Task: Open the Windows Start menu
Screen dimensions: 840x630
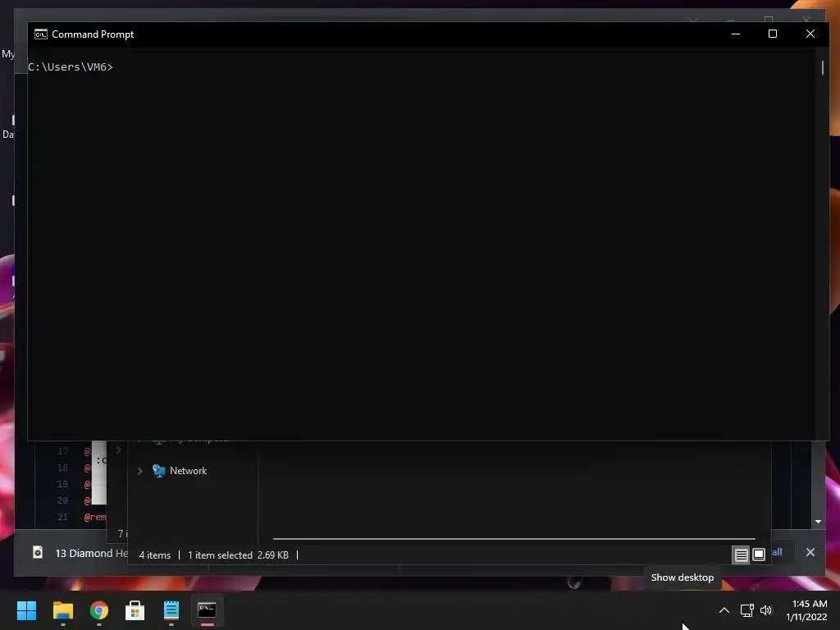Action: pos(26,610)
